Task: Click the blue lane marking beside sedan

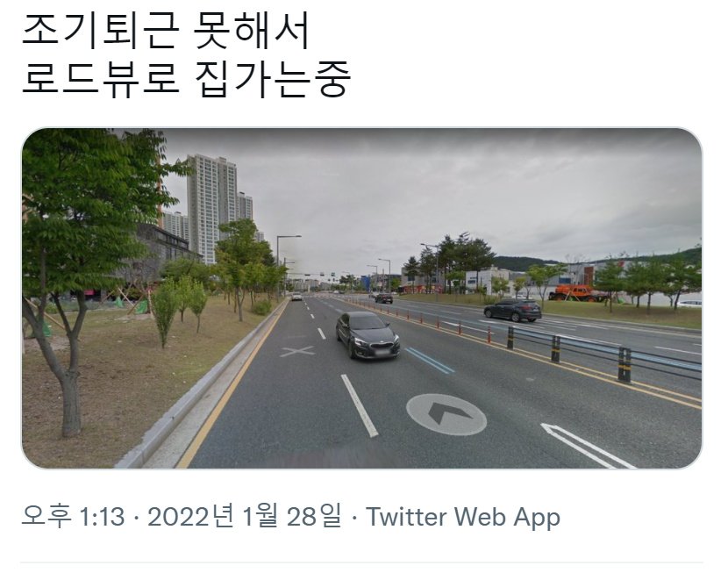Action: 430,361
